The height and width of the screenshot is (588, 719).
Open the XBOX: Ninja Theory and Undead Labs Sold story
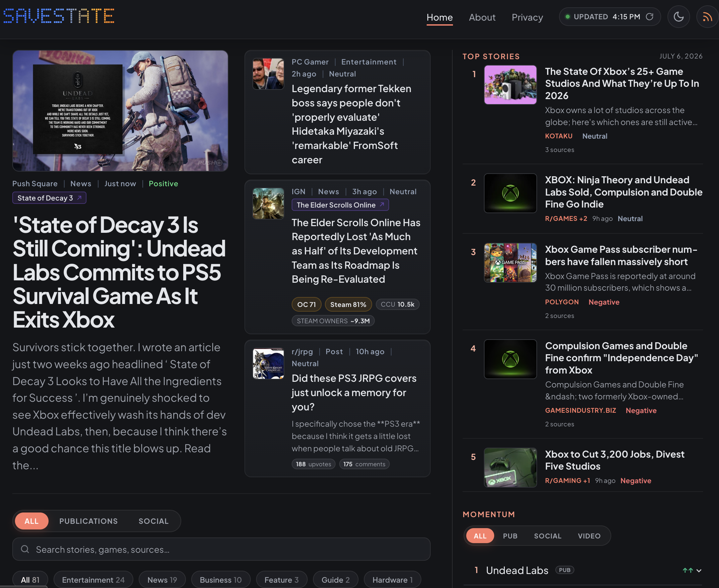click(624, 192)
